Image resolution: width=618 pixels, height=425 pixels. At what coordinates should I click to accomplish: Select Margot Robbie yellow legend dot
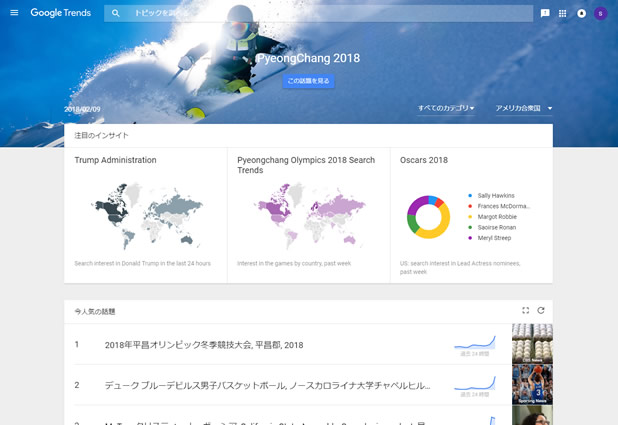click(x=470, y=217)
